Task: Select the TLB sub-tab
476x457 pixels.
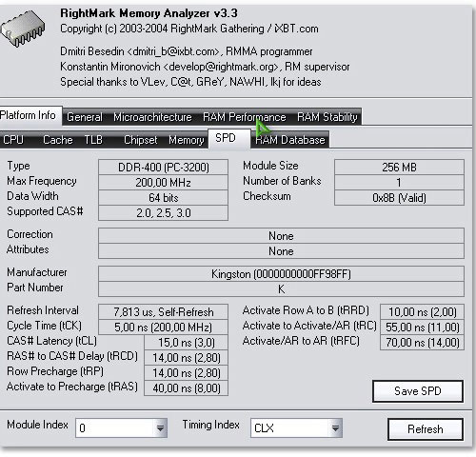Action: [x=93, y=140]
